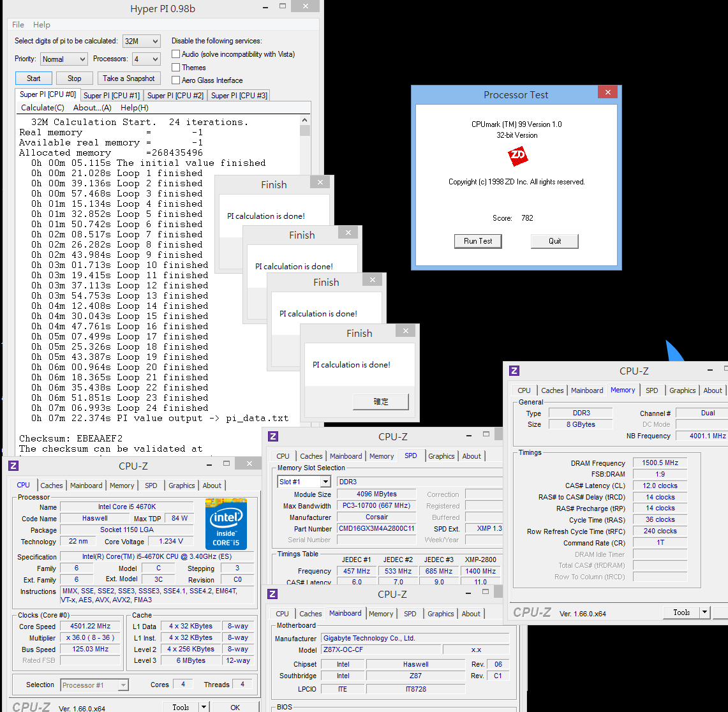This screenshot has height=712, width=728.
Task: Click the Intel Core i5 inside logo
Action: click(x=226, y=524)
